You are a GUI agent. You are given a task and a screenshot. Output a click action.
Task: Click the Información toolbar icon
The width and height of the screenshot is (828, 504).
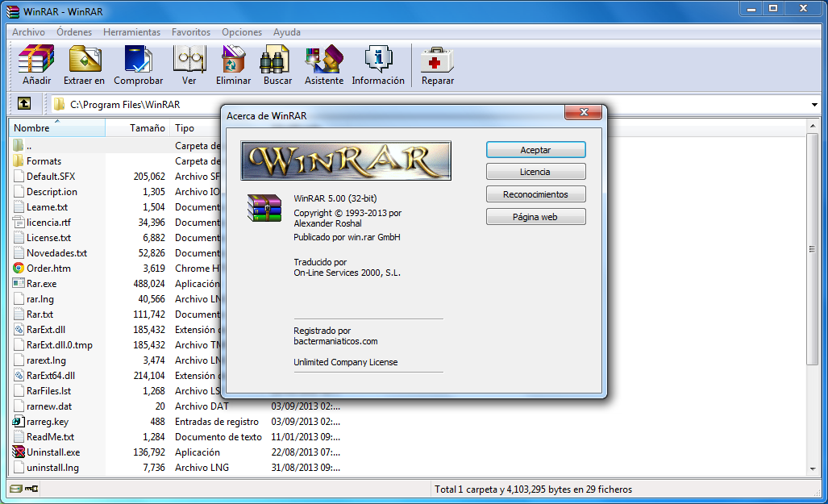pyautogui.click(x=378, y=59)
